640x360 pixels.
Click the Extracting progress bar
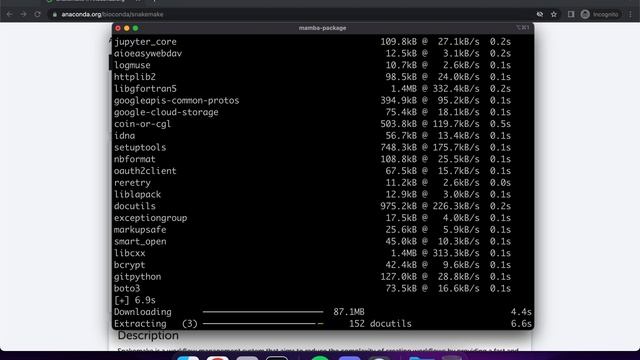point(263,324)
